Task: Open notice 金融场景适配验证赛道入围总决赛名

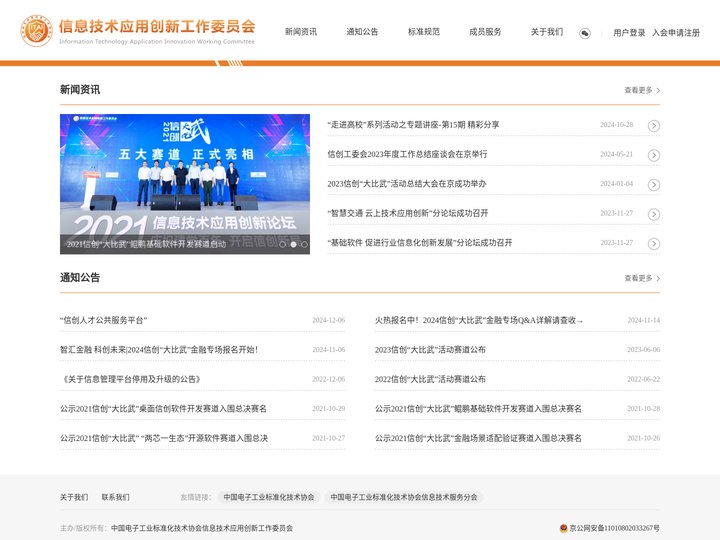Action: click(478, 438)
